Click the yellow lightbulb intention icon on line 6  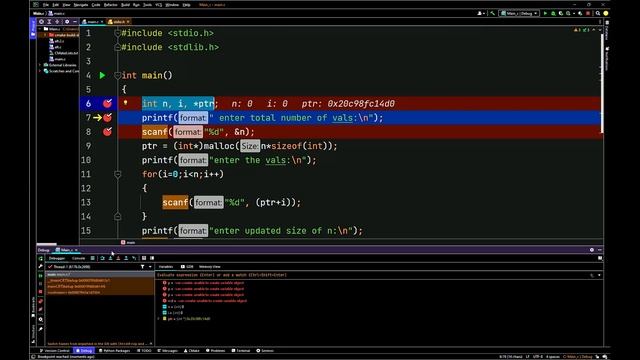[x=126, y=103]
